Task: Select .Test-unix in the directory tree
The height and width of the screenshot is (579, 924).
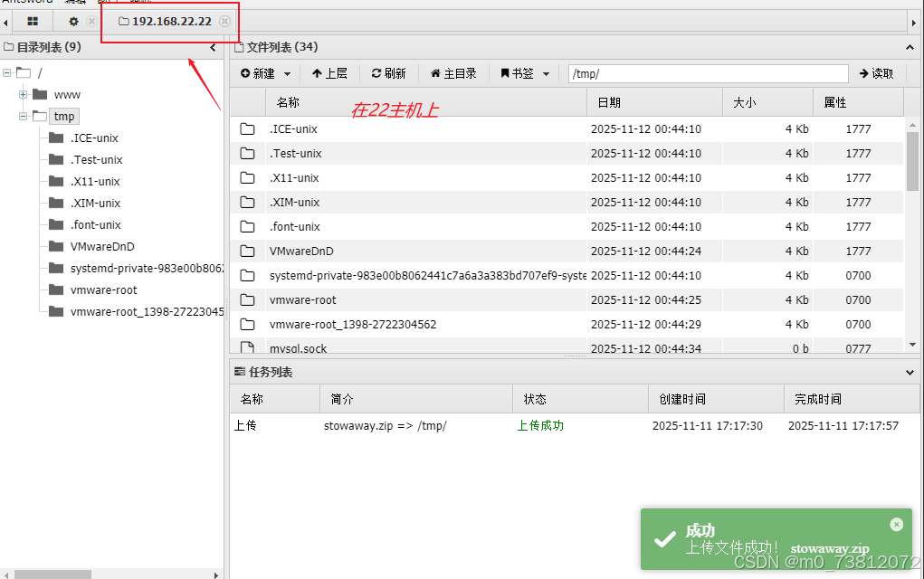Action: tap(97, 159)
